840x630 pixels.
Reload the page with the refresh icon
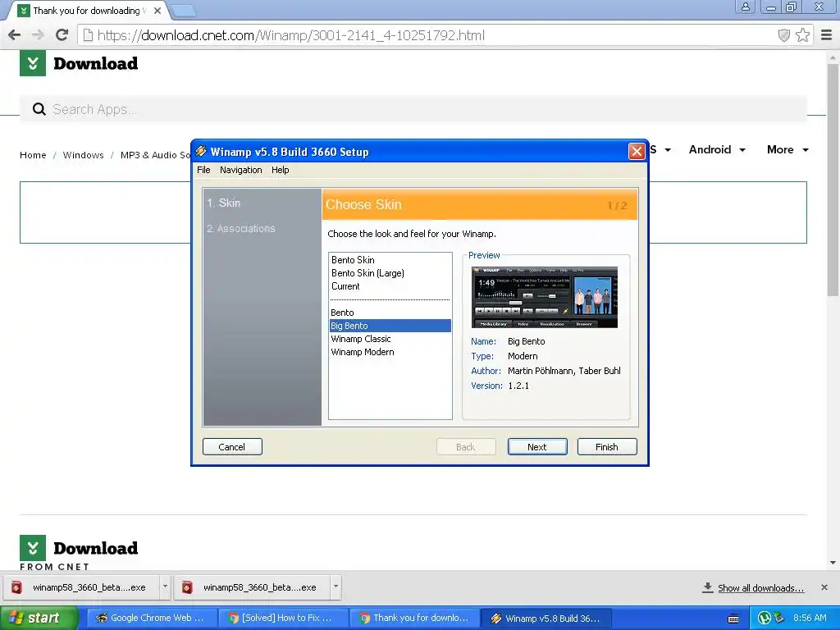click(62, 34)
